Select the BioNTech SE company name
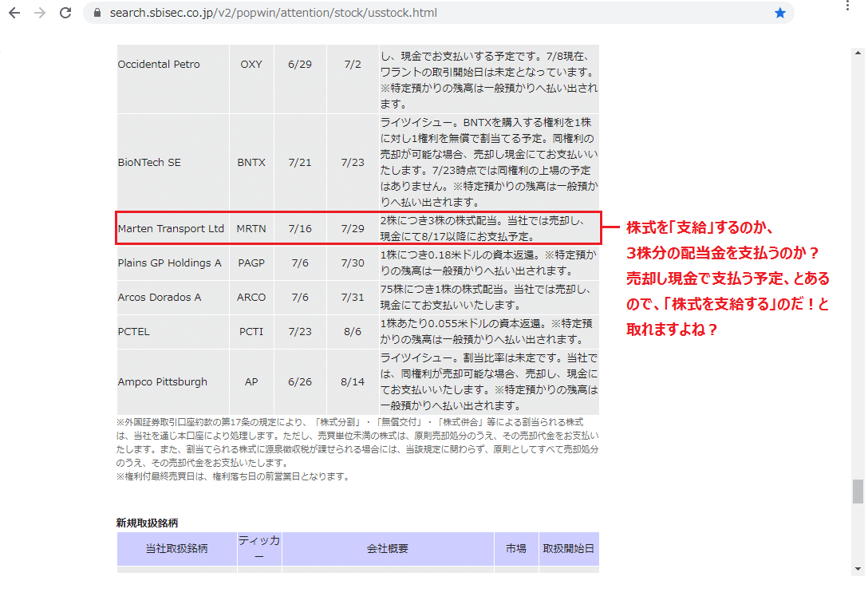This screenshot has width=868, height=616. [149, 162]
